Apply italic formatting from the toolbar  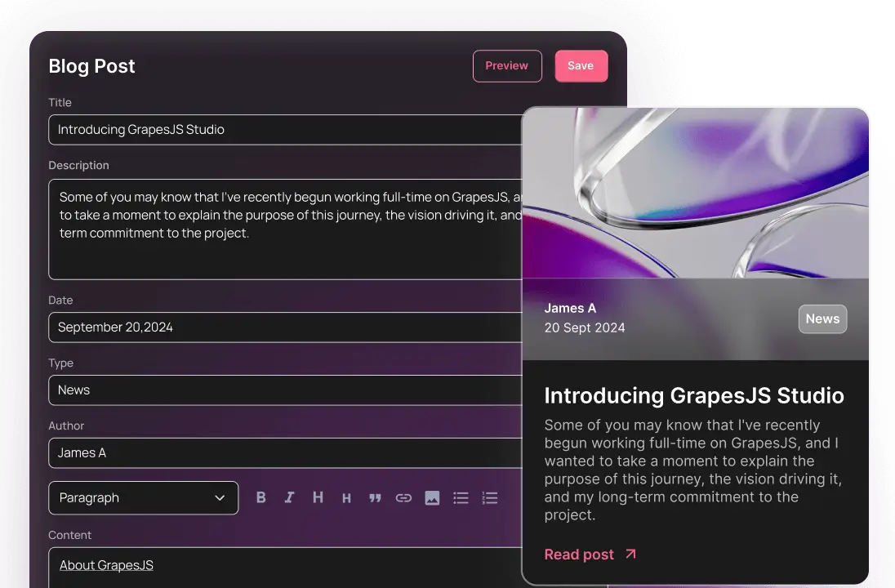289,498
